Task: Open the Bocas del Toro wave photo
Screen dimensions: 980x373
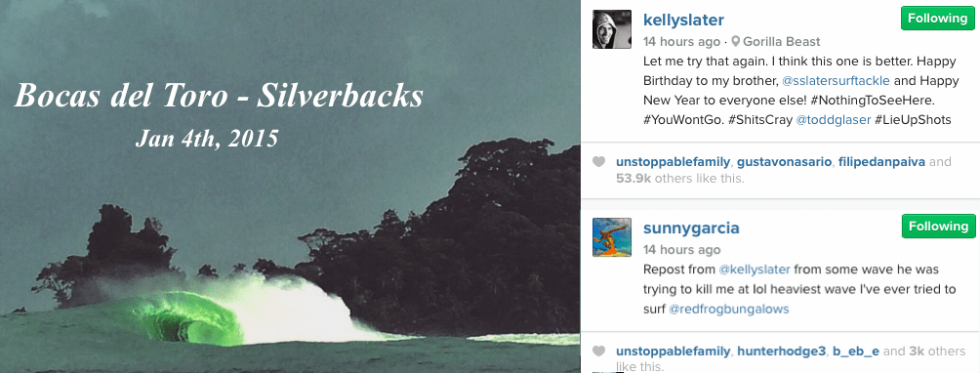Action: [290, 186]
